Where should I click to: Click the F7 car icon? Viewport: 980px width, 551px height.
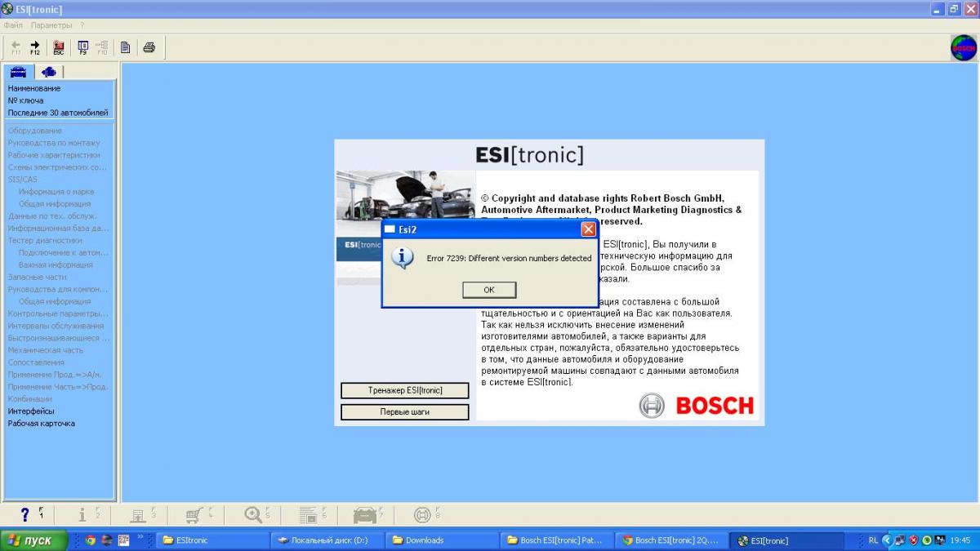coord(366,514)
